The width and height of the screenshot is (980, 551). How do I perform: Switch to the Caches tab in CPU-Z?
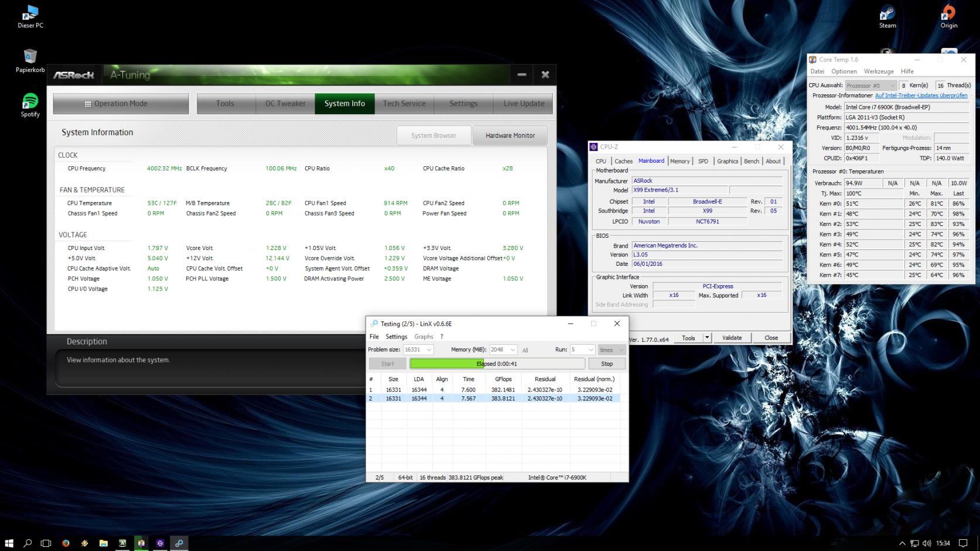point(623,161)
